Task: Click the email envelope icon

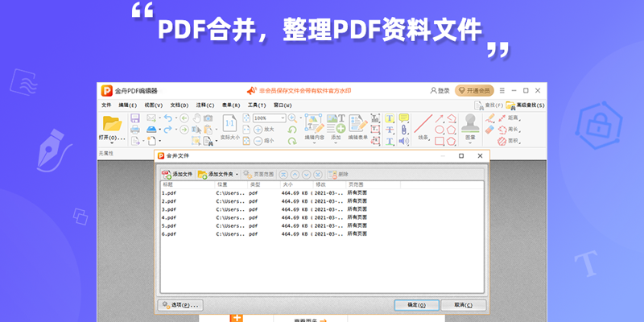Action: (x=151, y=118)
